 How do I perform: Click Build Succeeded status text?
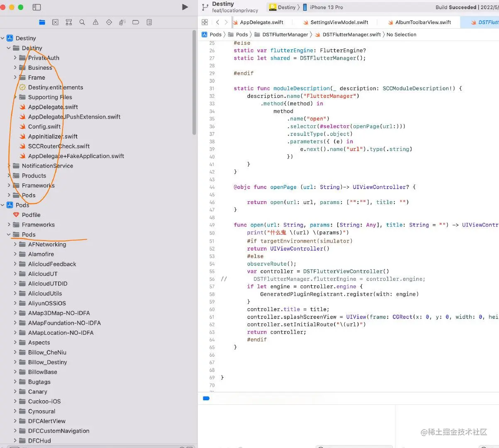click(456, 7)
